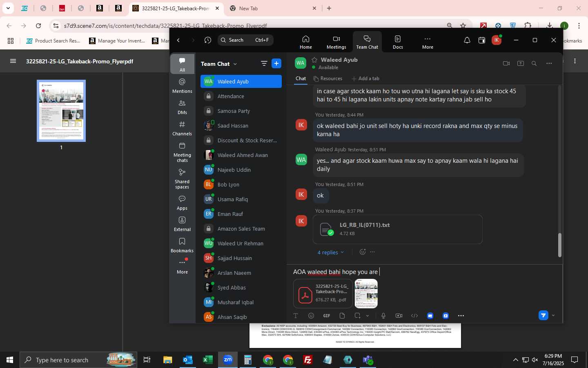Click the blue new chat plus button
Screen dimensions: 588x368
(x=276, y=63)
